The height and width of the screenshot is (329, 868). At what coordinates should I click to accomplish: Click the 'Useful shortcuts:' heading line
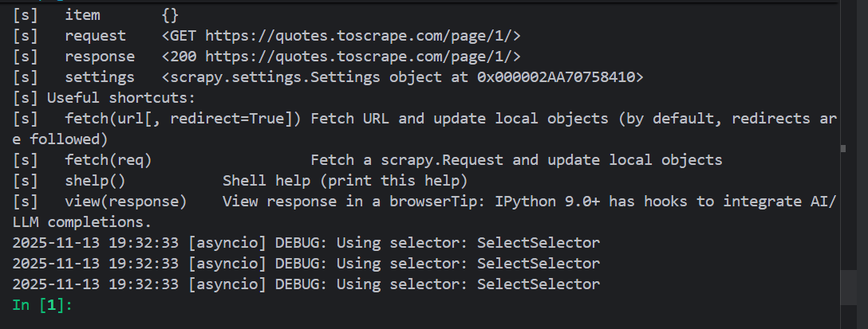point(121,98)
